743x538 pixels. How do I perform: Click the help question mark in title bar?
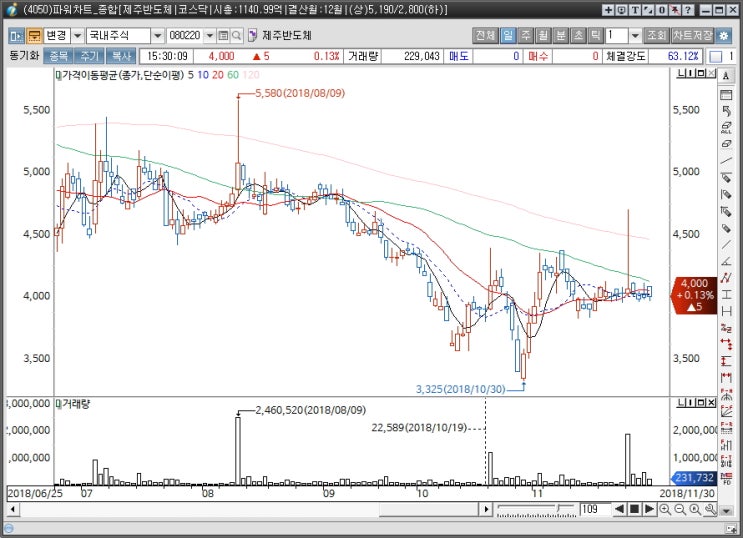click(x=688, y=9)
